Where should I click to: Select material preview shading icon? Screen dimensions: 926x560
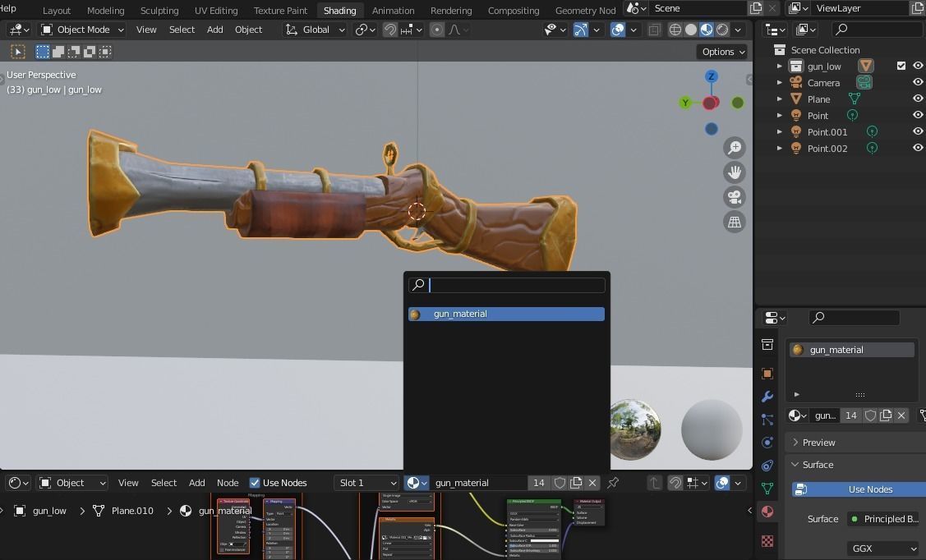(x=707, y=30)
